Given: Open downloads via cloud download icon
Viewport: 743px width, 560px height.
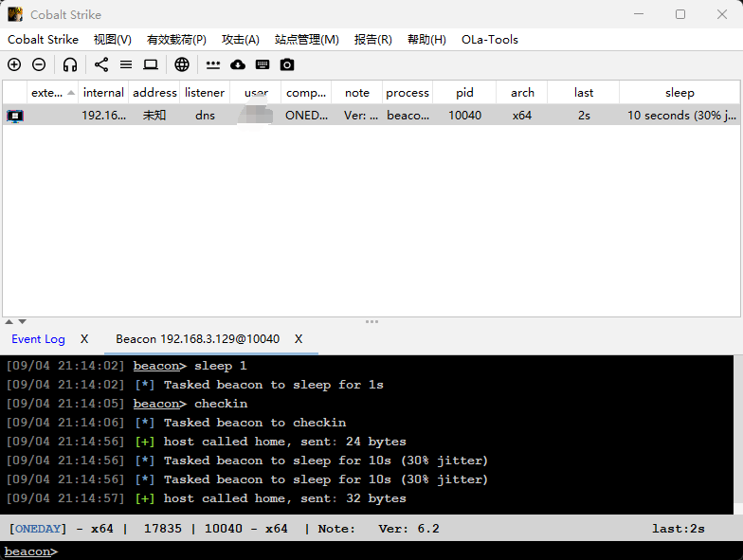Looking at the screenshot, I should [238, 64].
